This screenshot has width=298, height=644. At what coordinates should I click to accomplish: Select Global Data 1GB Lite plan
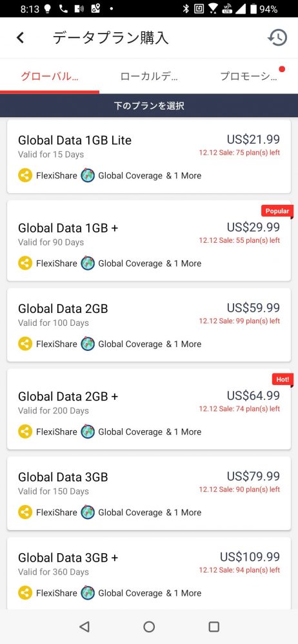[x=149, y=156]
